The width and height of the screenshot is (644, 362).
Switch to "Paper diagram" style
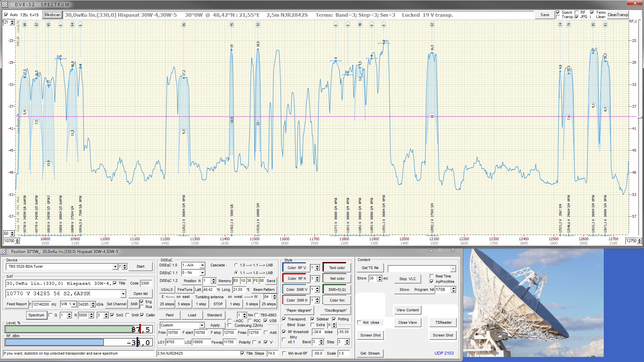click(x=299, y=310)
